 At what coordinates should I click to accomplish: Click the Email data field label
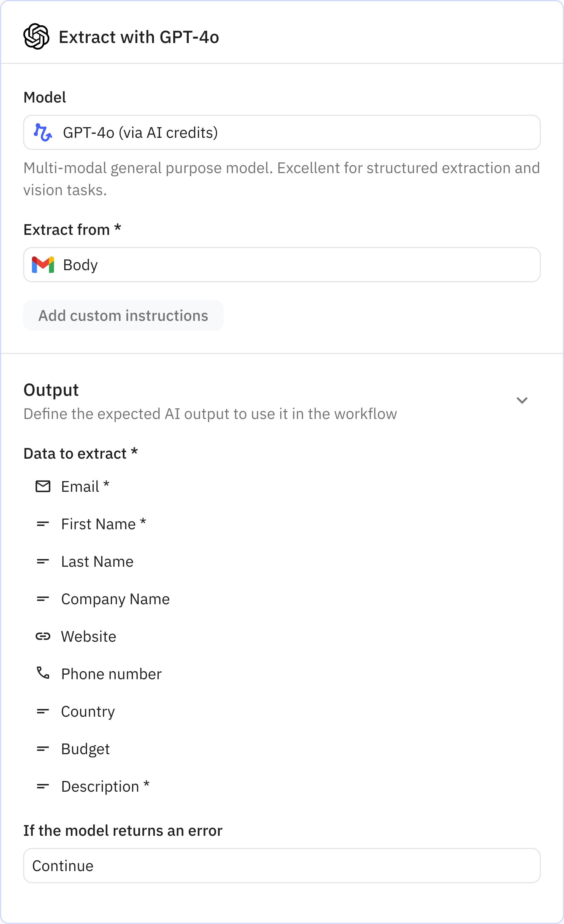(80, 486)
